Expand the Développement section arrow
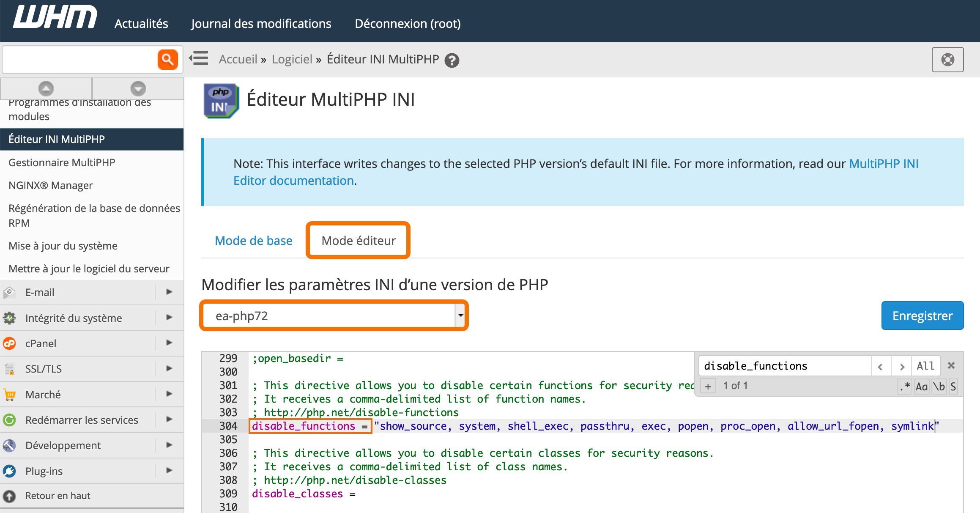 coord(169,445)
